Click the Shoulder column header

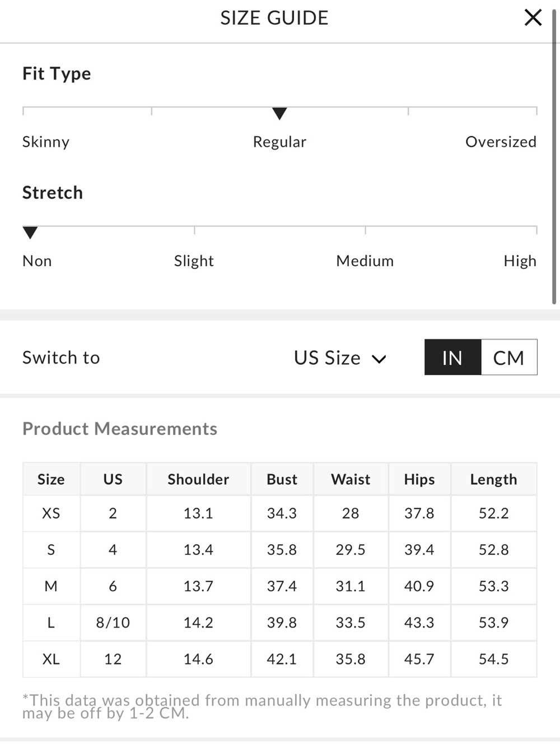(198, 479)
